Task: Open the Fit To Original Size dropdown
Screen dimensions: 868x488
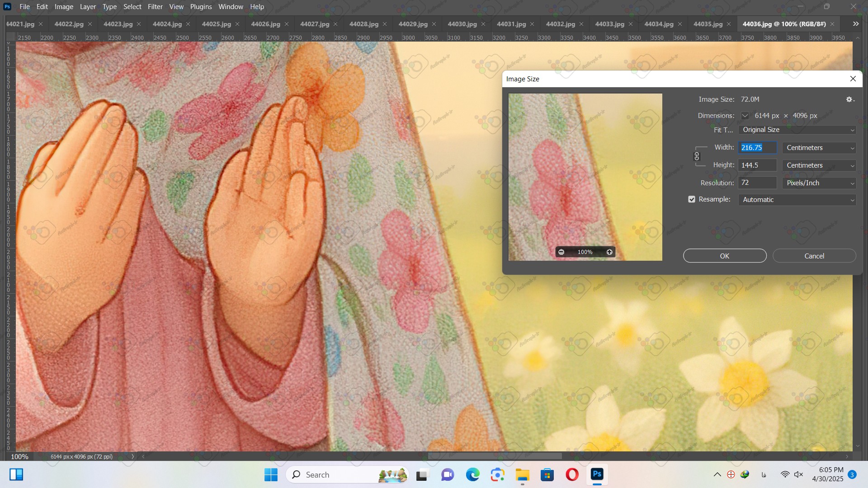Action: 797,130
